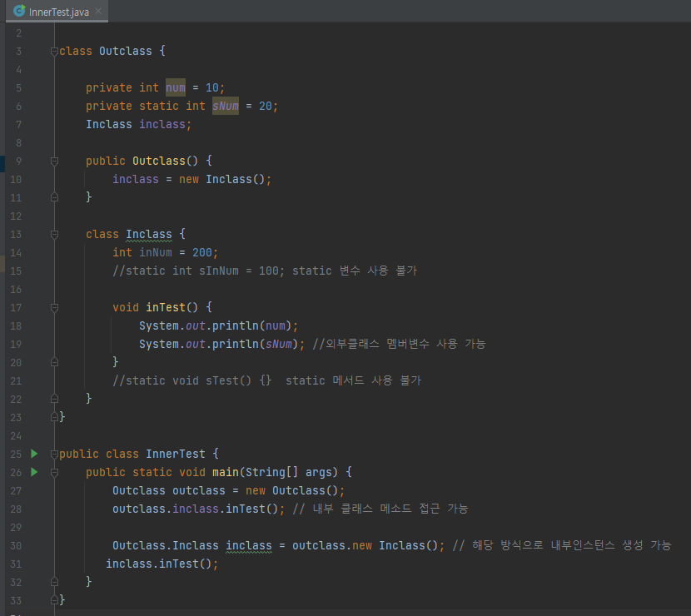Click gutter line number 5
The width and height of the screenshot is (691, 616).
pos(18,87)
